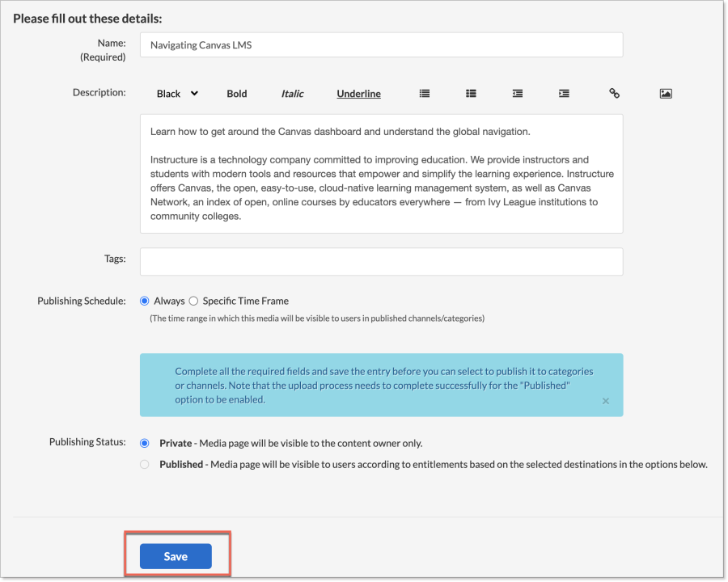Screen dimensions: 728x582
Task: Click the three-row list icon with large bullets
Action: [x=471, y=94]
